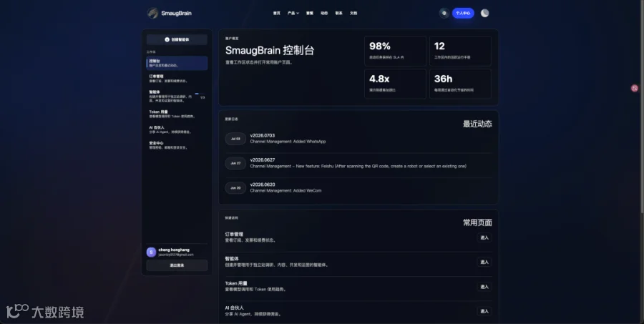Click the user name cheng honghang
Image resolution: width=644 pixels, height=324 pixels.
click(174, 250)
